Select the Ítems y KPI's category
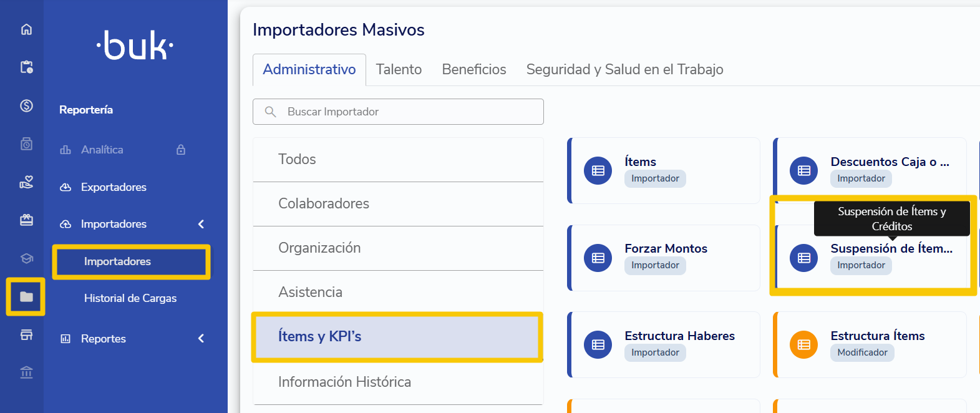The height and width of the screenshot is (413, 980). (398, 336)
